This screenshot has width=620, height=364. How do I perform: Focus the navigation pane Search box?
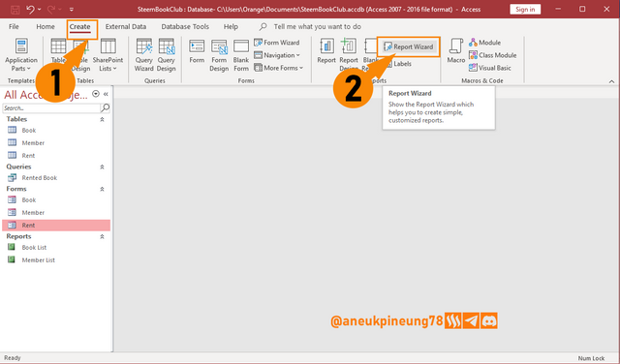[51, 107]
